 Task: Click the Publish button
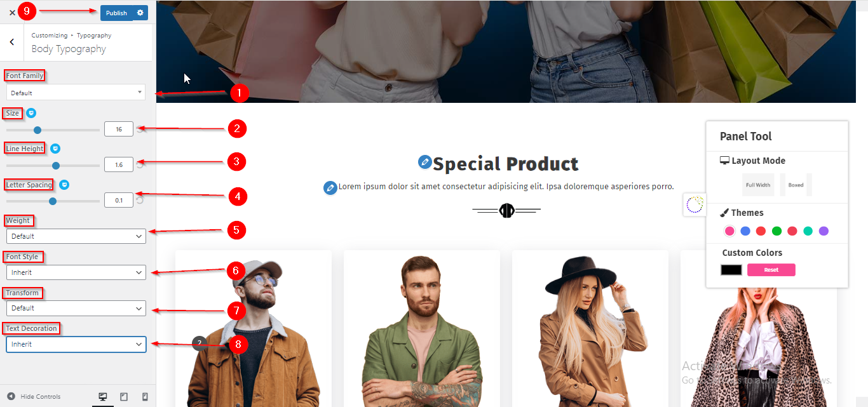(116, 13)
